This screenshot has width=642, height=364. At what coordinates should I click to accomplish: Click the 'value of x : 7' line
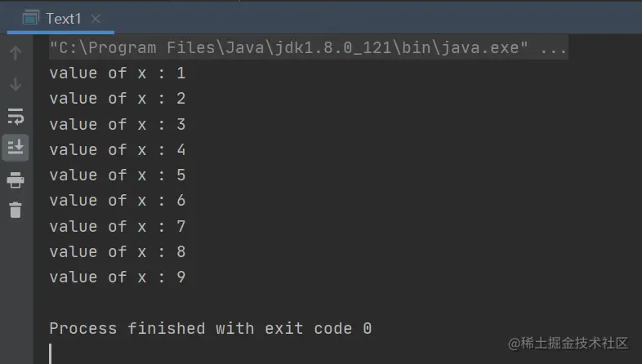117,226
